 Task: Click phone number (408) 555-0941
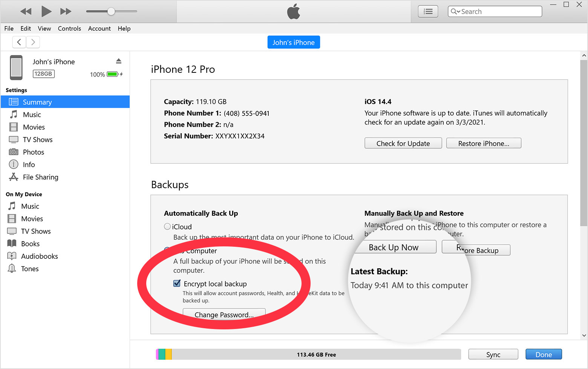pos(247,114)
